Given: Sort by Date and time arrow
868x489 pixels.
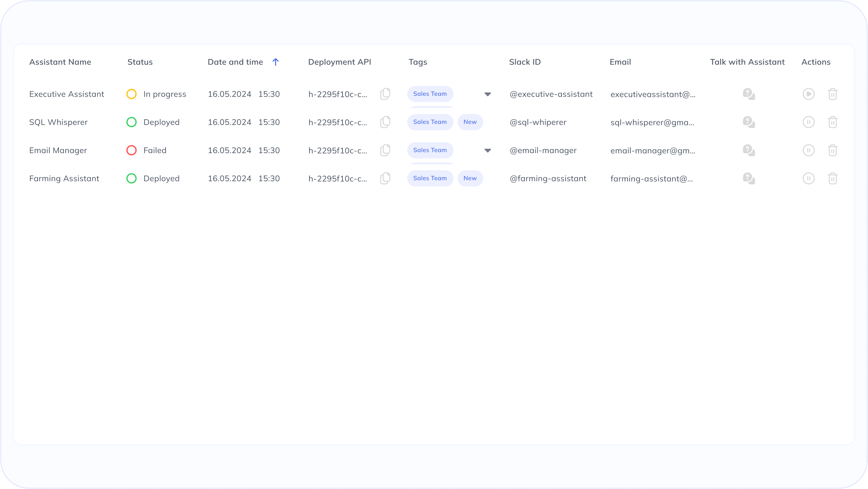Looking at the screenshot, I should (276, 62).
